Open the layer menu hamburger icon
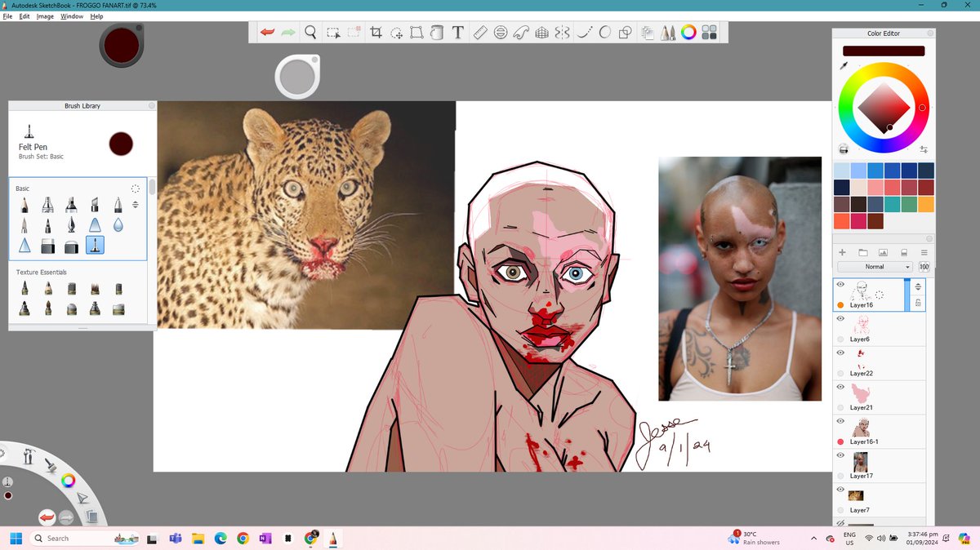The image size is (980, 550). (924, 253)
